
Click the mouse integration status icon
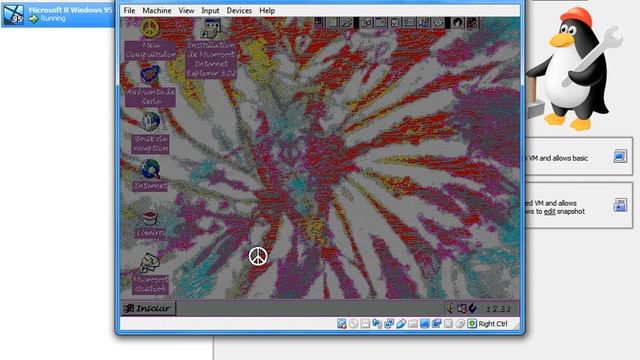pos(460,324)
